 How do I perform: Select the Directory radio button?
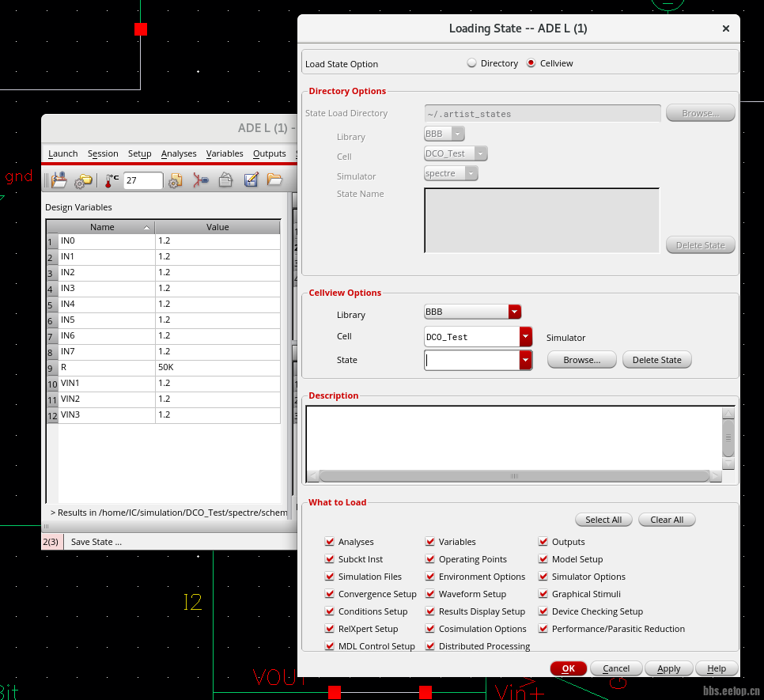point(472,63)
